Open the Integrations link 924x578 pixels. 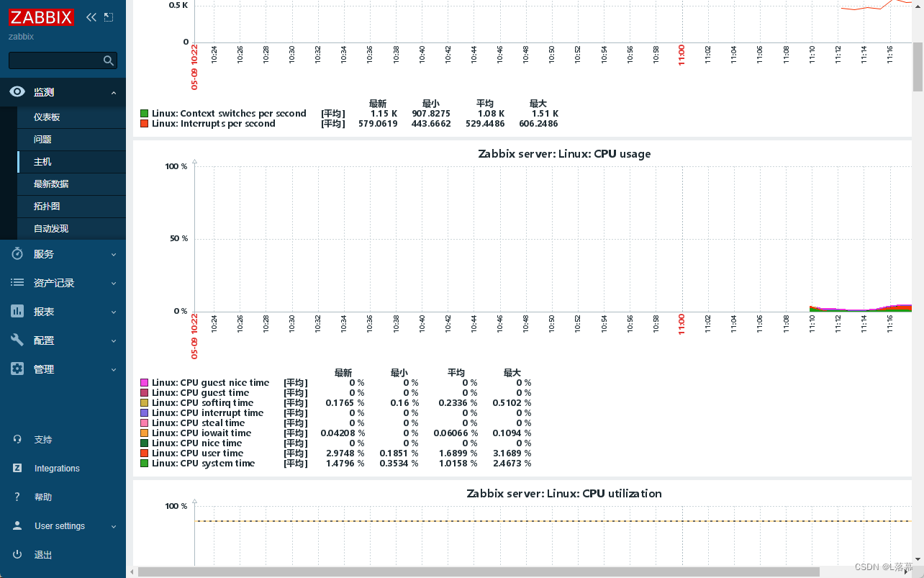point(57,469)
